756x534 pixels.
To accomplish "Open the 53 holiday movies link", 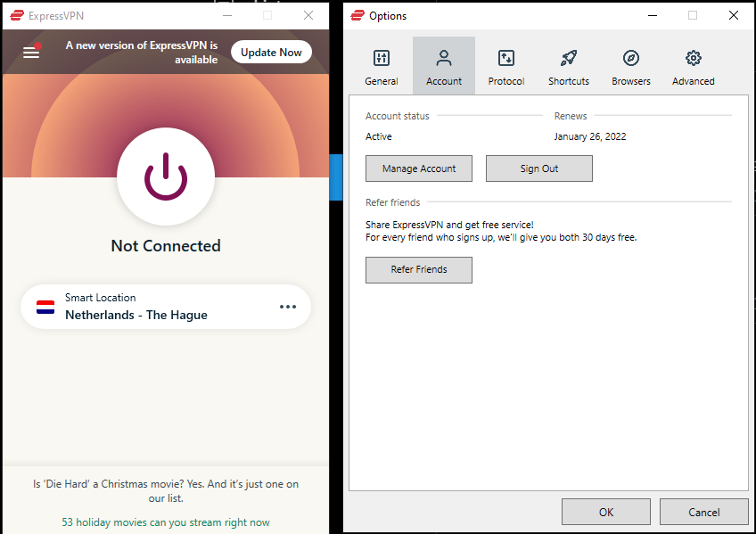I will pos(166,522).
